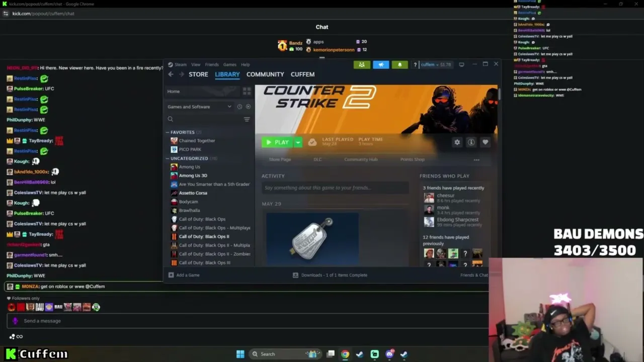
Task: Open library advanced filter options
Action: pyautogui.click(x=247, y=119)
